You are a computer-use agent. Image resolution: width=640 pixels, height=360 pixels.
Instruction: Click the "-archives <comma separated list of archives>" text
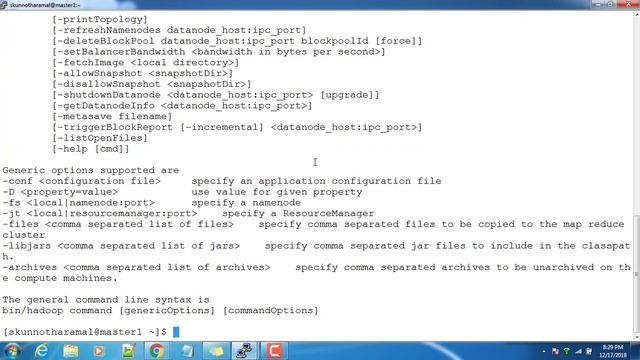tap(136, 267)
